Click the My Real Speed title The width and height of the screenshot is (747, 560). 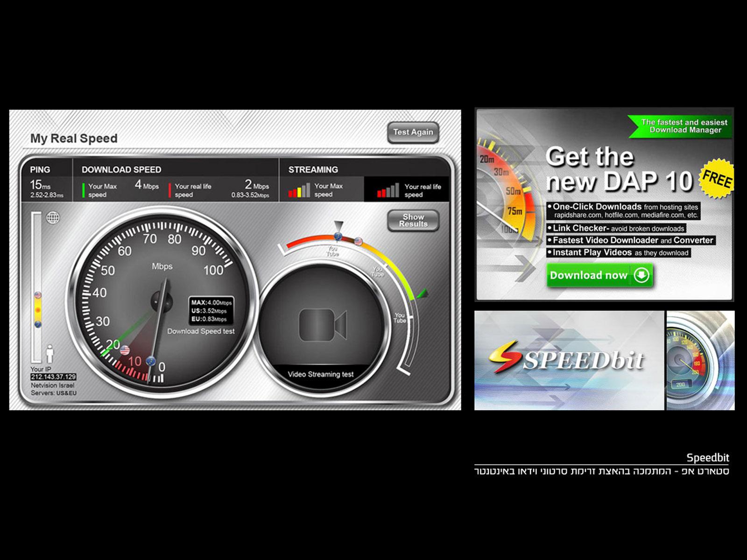(x=74, y=139)
